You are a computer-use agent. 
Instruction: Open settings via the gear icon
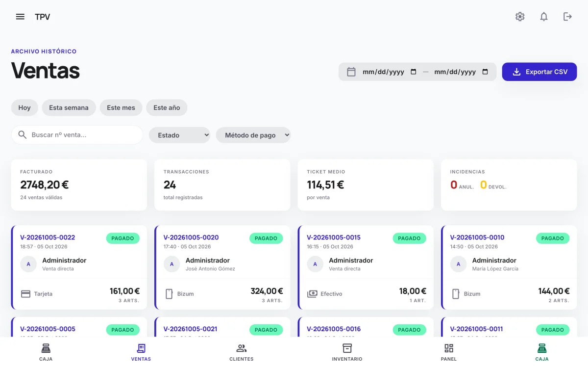520,17
